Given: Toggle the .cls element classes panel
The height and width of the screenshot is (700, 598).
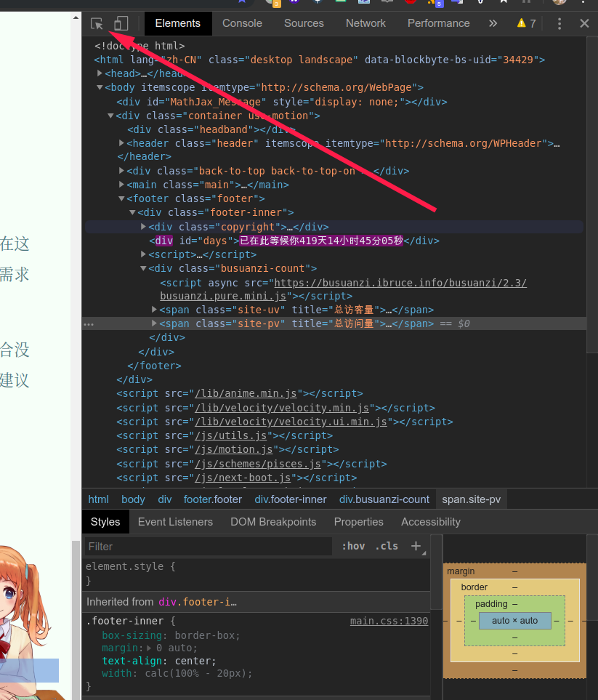Looking at the screenshot, I should click(387, 546).
